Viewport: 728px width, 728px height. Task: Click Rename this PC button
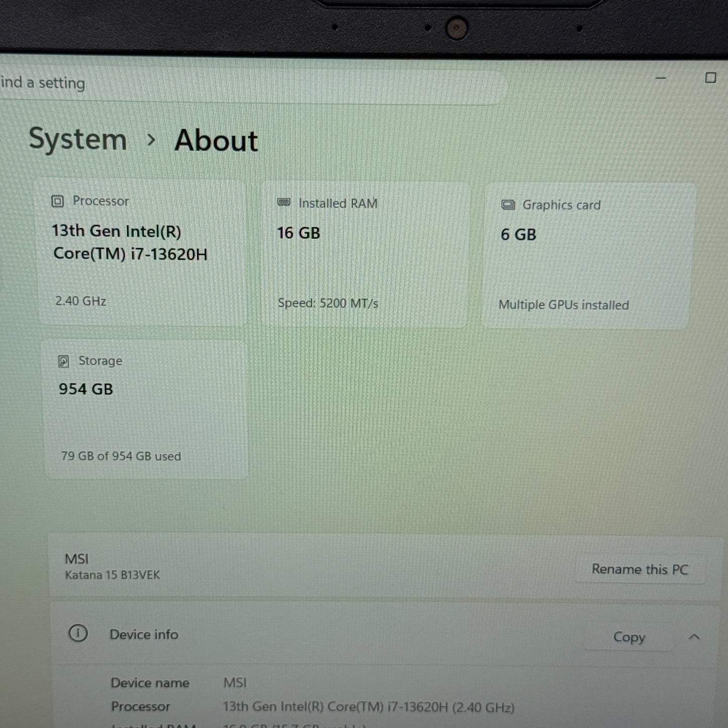[640, 569]
